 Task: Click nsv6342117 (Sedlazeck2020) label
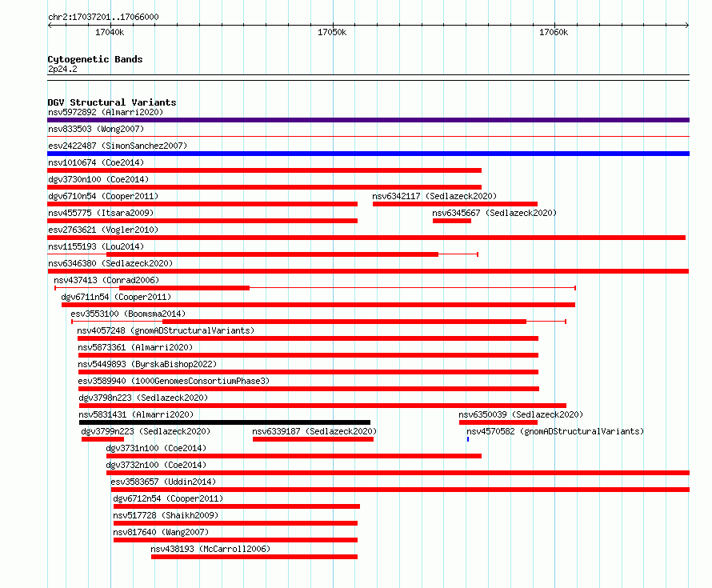(x=434, y=196)
